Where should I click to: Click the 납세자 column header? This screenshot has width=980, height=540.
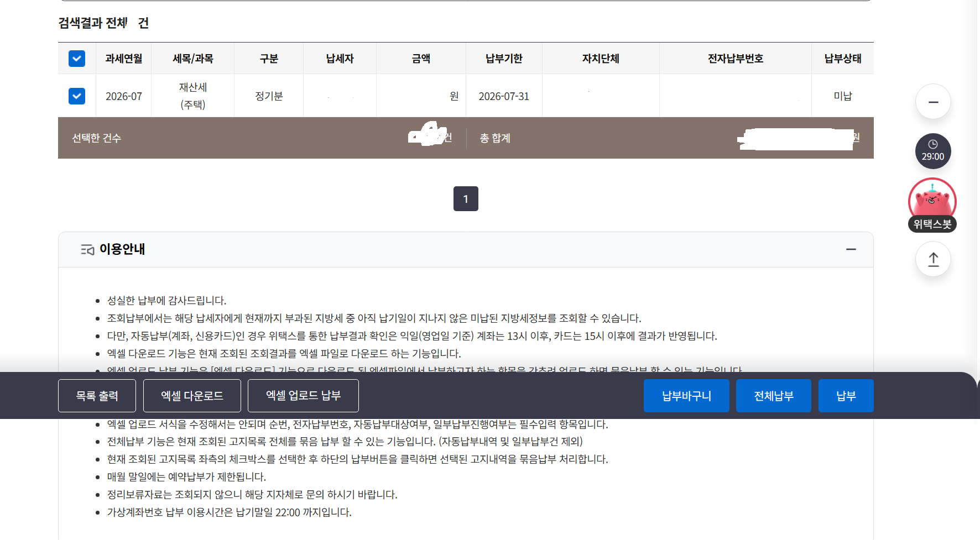(340, 59)
